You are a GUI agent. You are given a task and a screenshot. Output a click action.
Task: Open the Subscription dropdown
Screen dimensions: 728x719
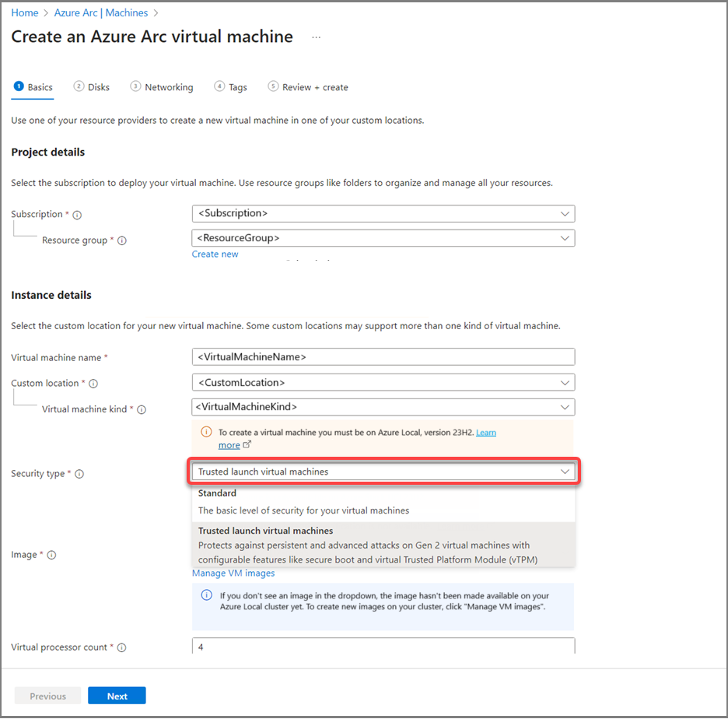(x=383, y=214)
